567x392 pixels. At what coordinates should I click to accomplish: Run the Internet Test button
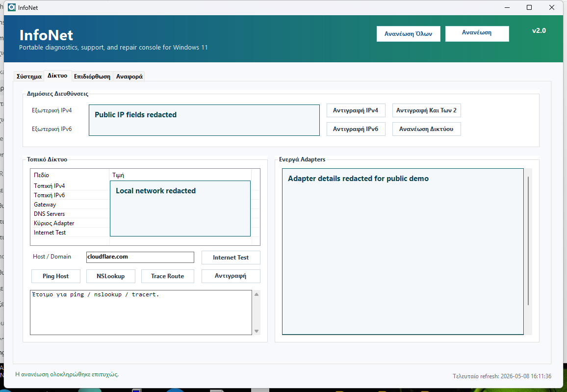click(x=231, y=258)
